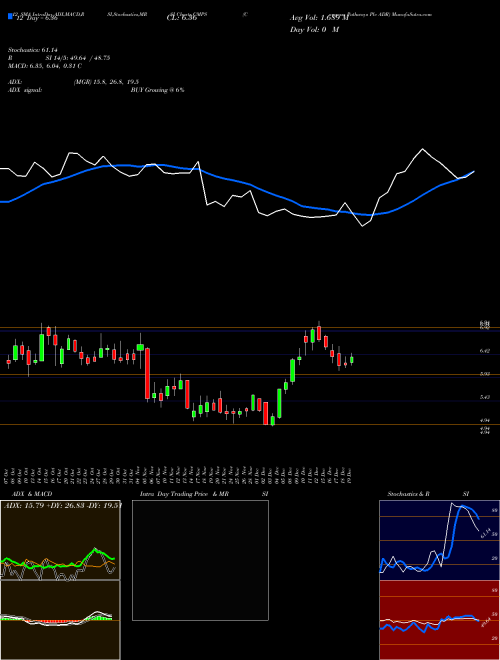This screenshot has height=660, width=500.
Task: Click the 'ADX signal:' label
Action: [25, 90]
